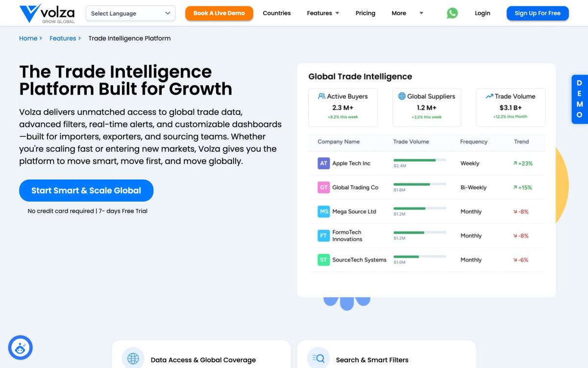Click the +15% trend value
This screenshot has height=368, width=588.
click(x=525, y=187)
